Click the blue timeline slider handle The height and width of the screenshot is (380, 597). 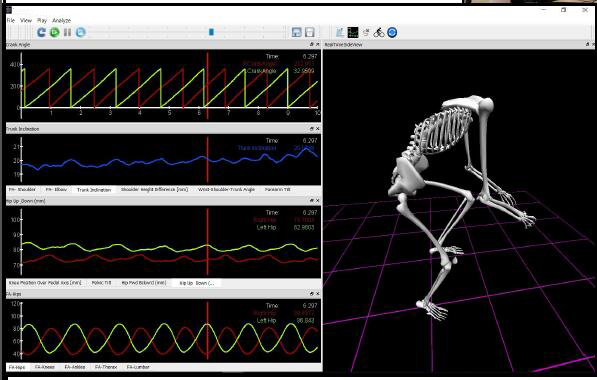coord(211,32)
